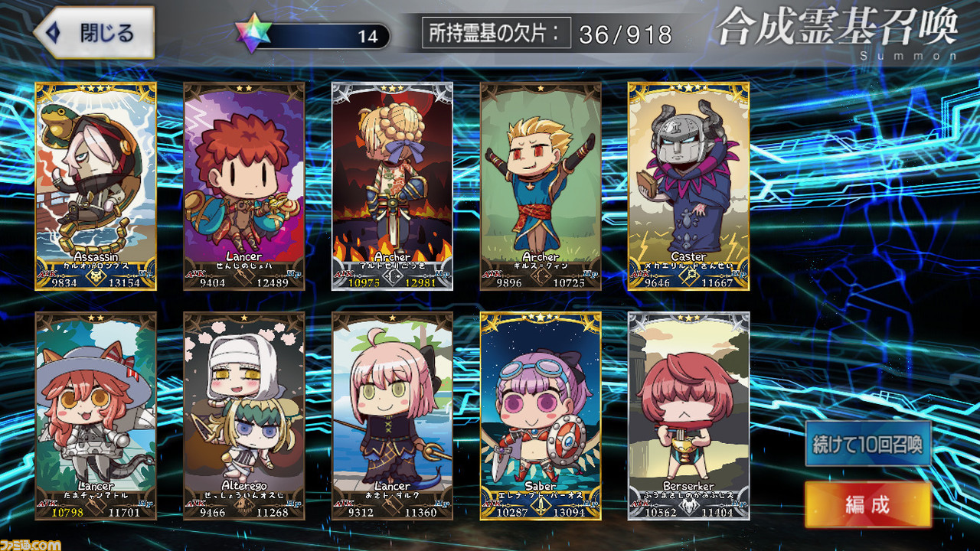The width and height of the screenshot is (980, 551).
Task: Choose the pink-haired Lancer card
Action: (392, 416)
